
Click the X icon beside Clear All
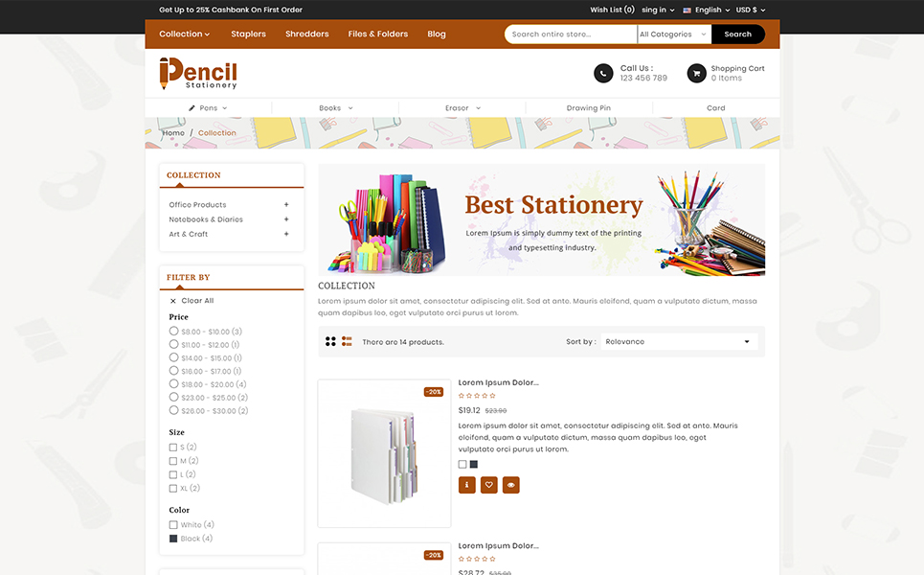[172, 301]
